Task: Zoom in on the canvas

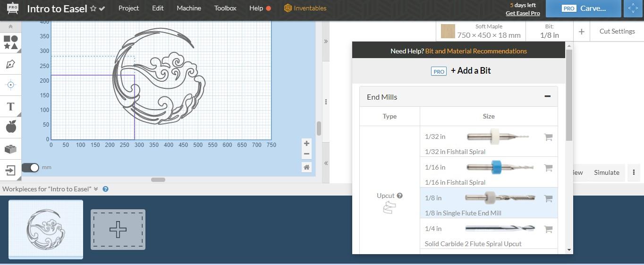Action: [306, 144]
